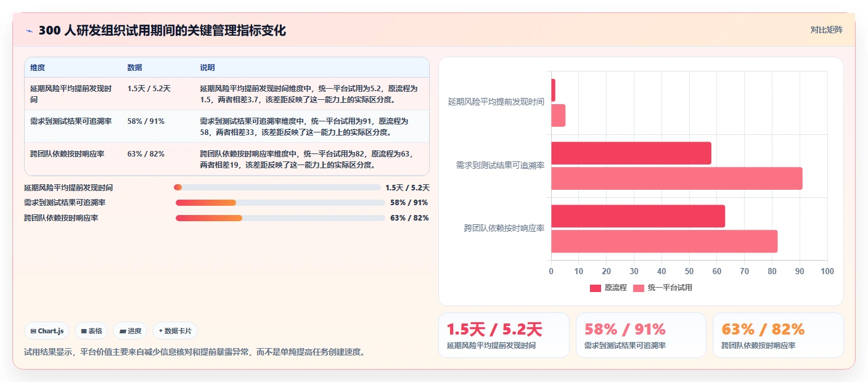Click the 需求到测试结果可追溯率 progress bar
The height and width of the screenshot is (382, 868).
coord(280,203)
